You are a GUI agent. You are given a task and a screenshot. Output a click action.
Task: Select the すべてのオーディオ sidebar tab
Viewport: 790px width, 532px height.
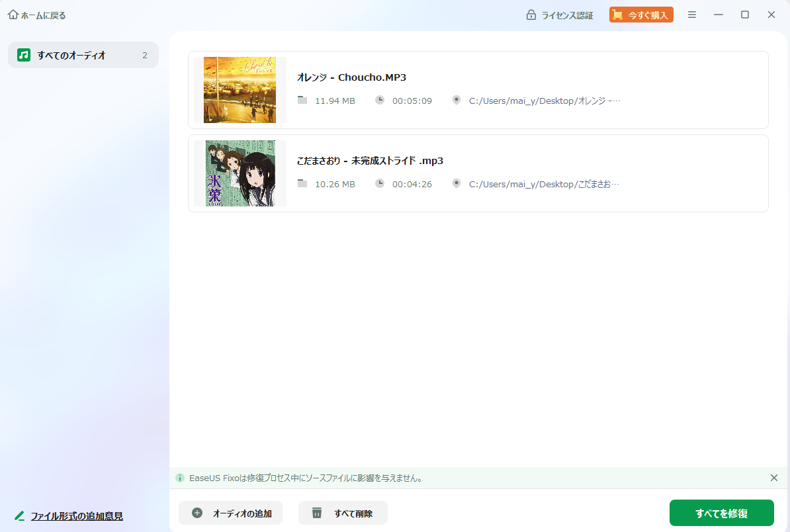(x=83, y=55)
